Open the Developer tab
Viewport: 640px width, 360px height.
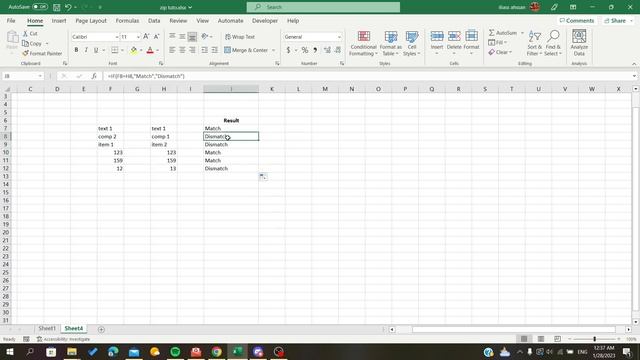[x=265, y=20]
